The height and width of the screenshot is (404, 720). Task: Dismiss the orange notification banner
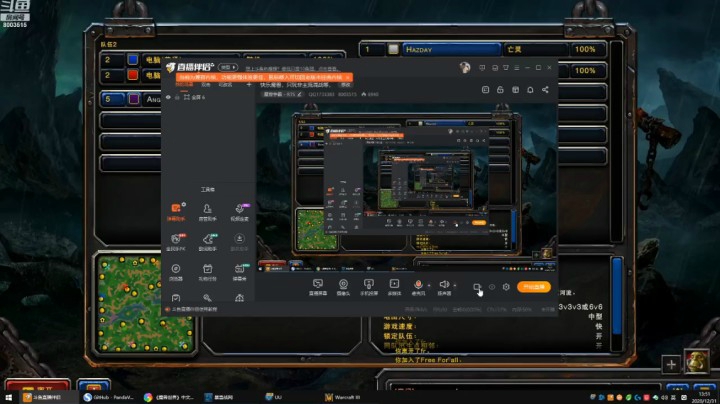click(x=348, y=78)
